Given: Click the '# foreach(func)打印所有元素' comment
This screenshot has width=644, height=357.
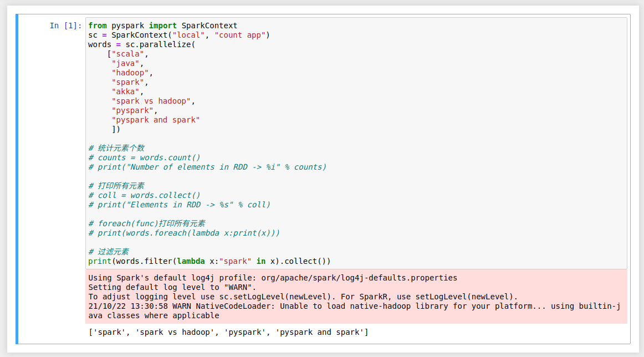Looking at the screenshot, I should [147, 223].
